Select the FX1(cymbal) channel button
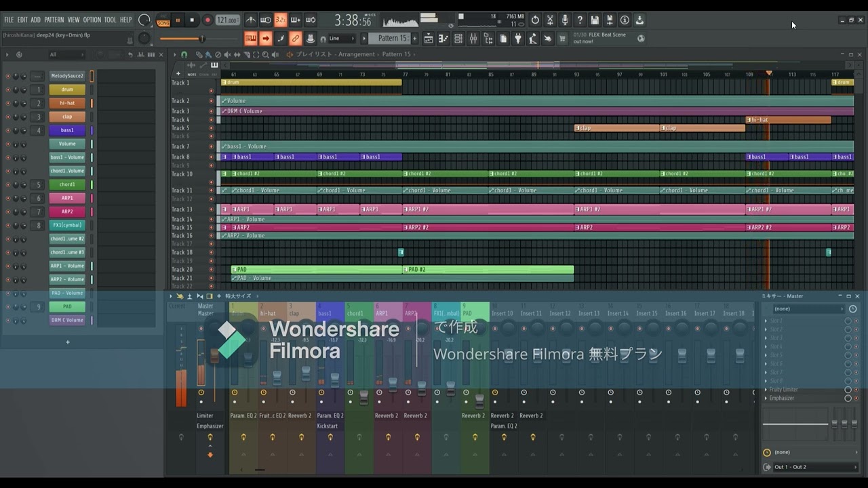 [67, 225]
